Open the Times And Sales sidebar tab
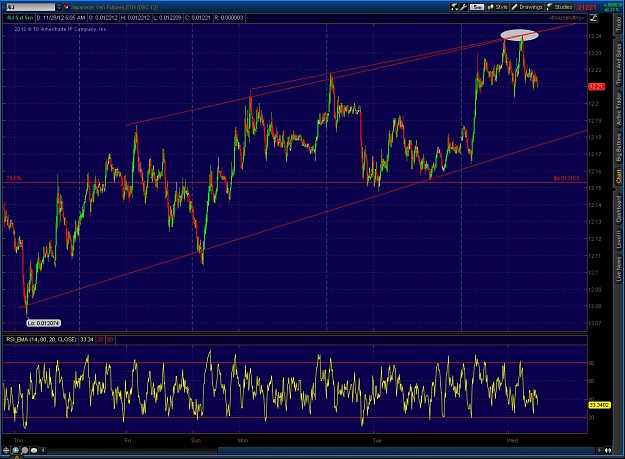This screenshot has height=459, width=625. (x=619, y=64)
